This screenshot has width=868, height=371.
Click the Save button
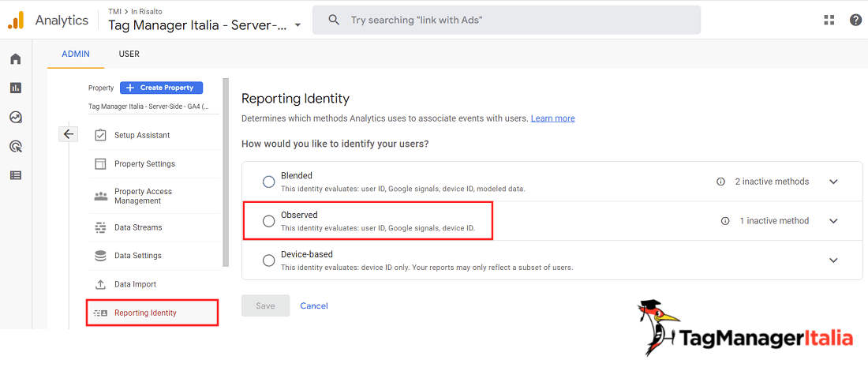(x=266, y=305)
